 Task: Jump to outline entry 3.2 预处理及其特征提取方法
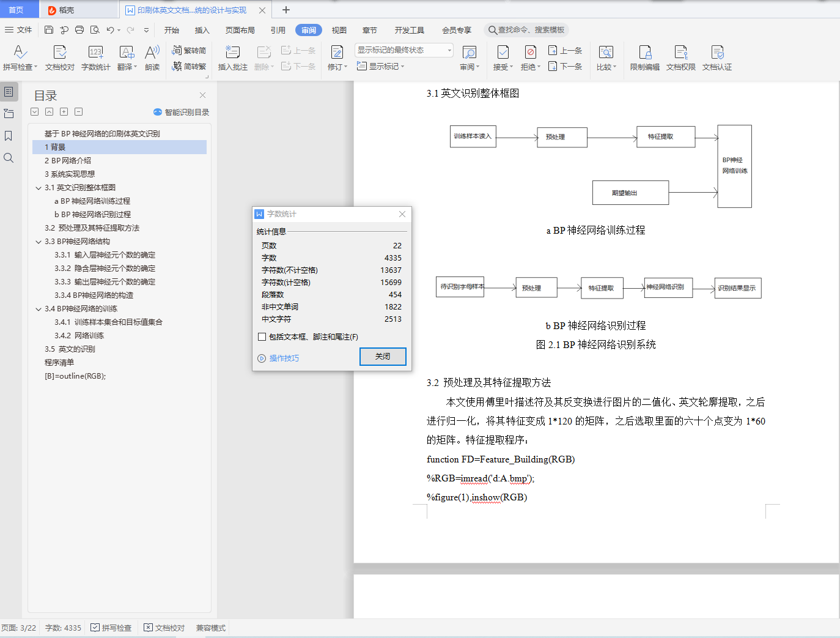(92, 228)
